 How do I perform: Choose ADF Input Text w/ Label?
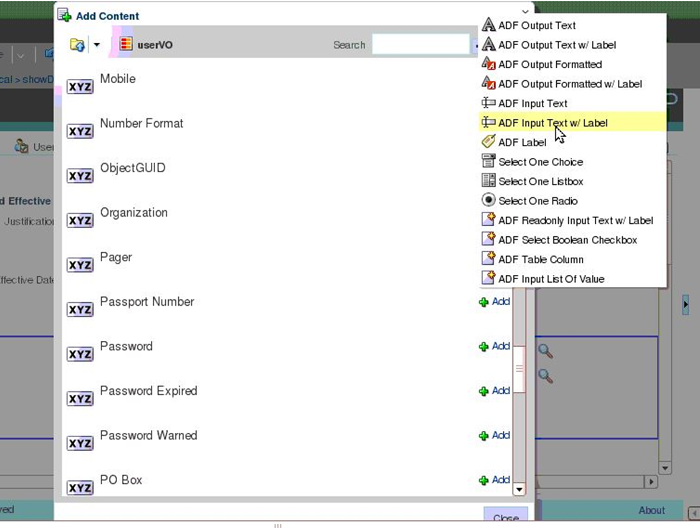(573, 123)
